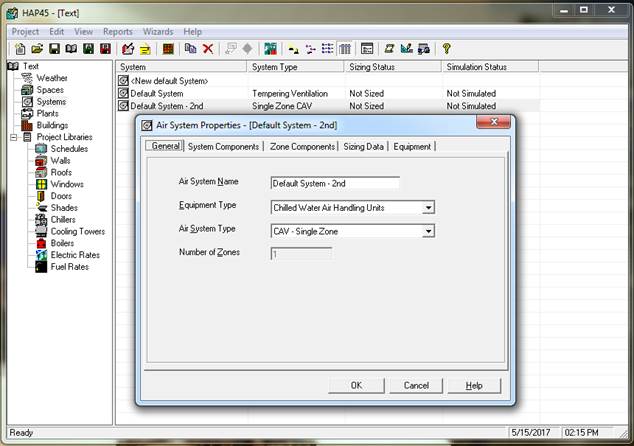Click the green and red grid toolbar icon
Viewport: 634px width, 446px height.
click(x=271, y=49)
